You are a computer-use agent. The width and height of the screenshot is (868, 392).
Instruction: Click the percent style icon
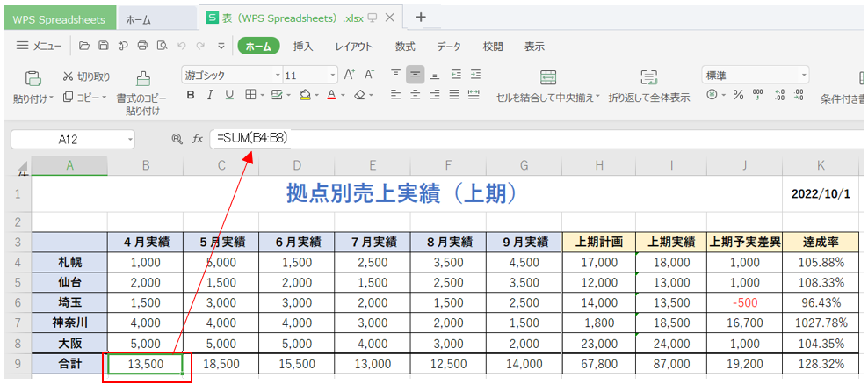point(738,95)
